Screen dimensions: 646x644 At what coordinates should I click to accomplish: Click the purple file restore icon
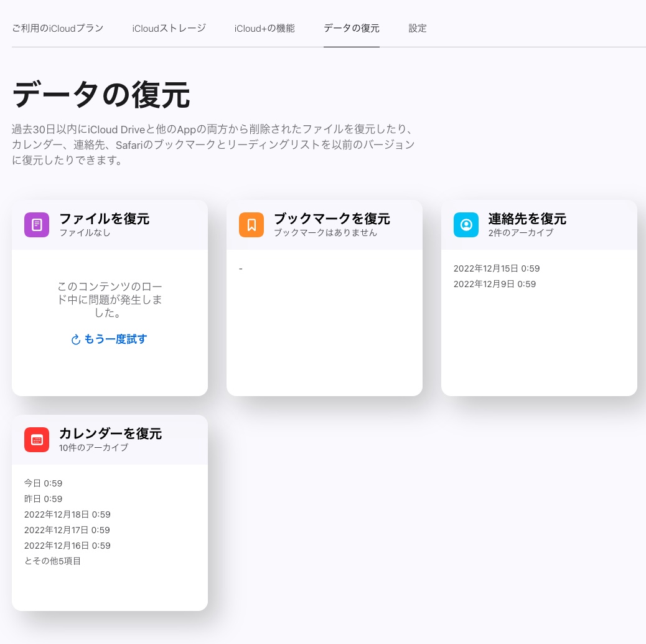pyautogui.click(x=37, y=225)
